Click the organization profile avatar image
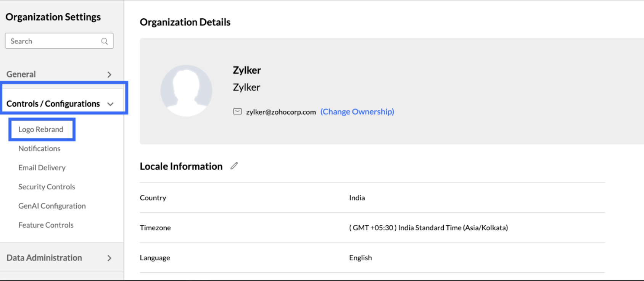 tap(186, 90)
